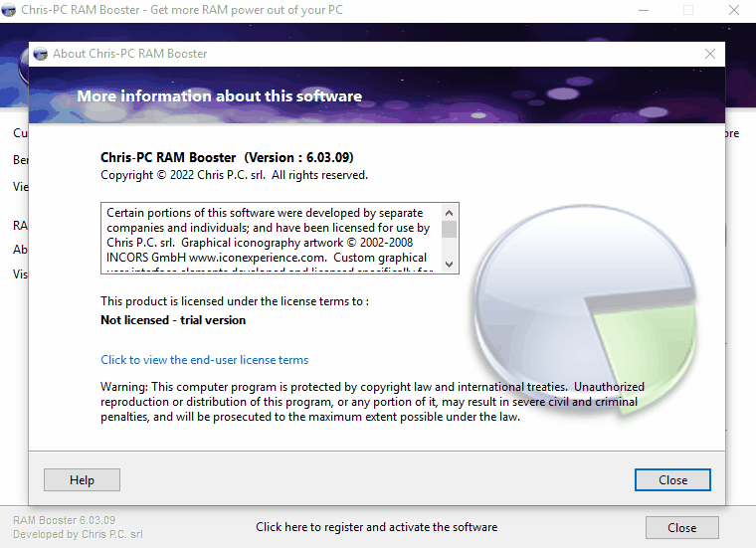This screenshot has width=756, height=548.
Task: Click the main window bottom Close button
Action: coord(681,528)
